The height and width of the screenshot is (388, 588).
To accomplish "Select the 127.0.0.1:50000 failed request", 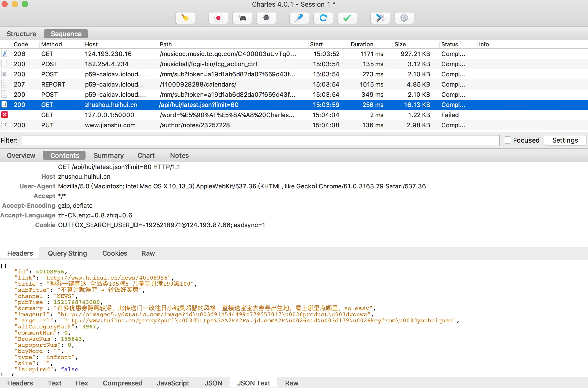I will click(294, 115).
